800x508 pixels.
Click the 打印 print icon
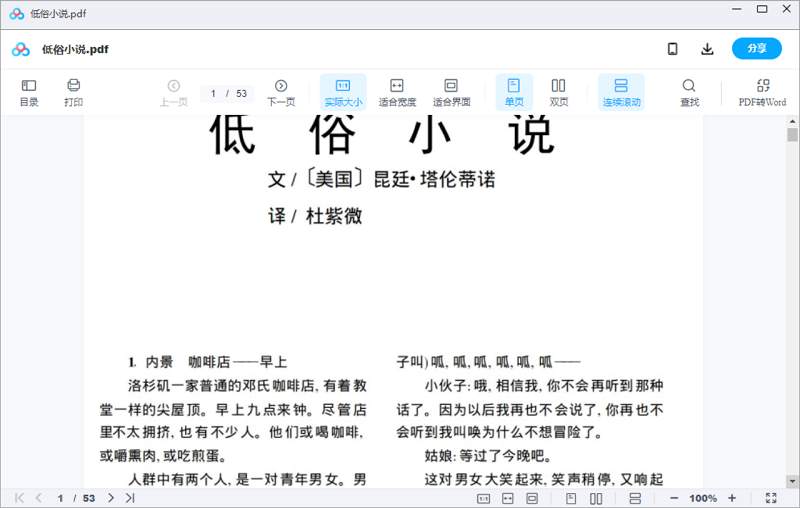click(73, 92)
